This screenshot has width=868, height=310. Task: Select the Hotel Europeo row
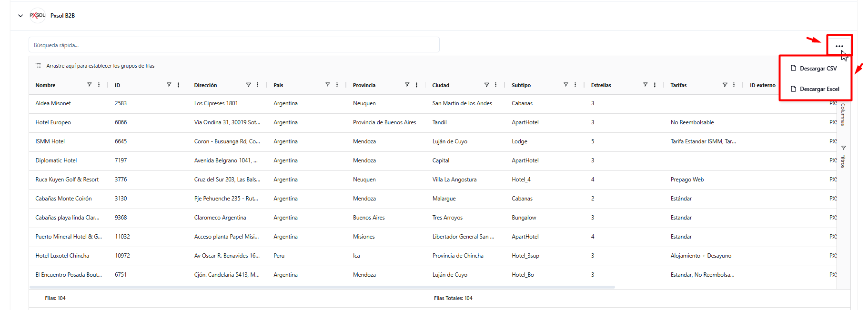(x=53, y=122)
